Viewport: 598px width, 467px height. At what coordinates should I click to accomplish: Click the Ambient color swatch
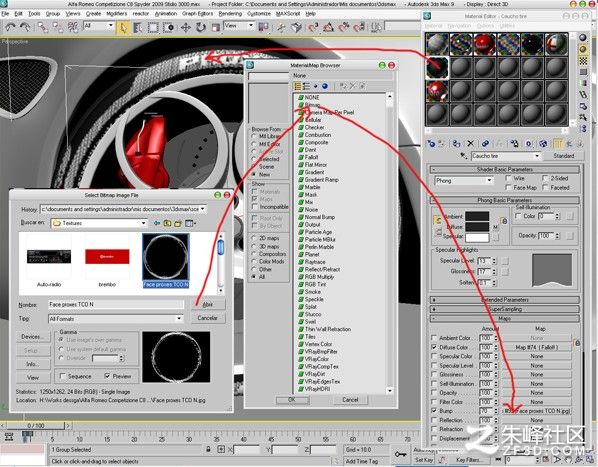tap(477, 216)
